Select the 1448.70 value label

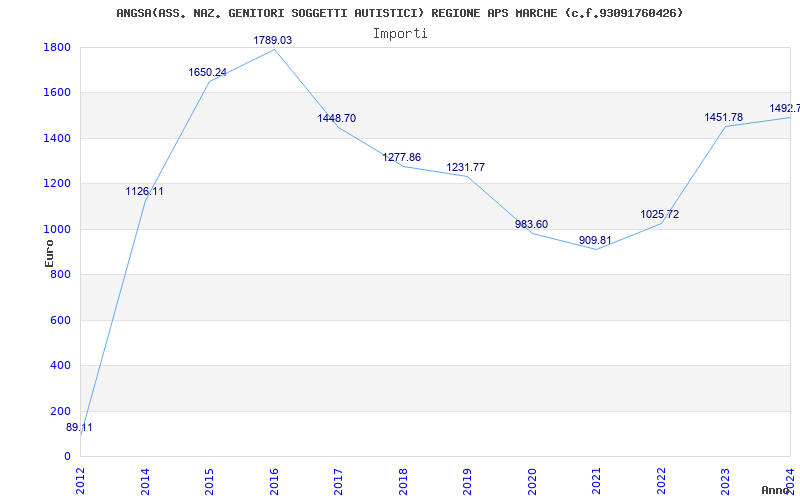(337, 118)
